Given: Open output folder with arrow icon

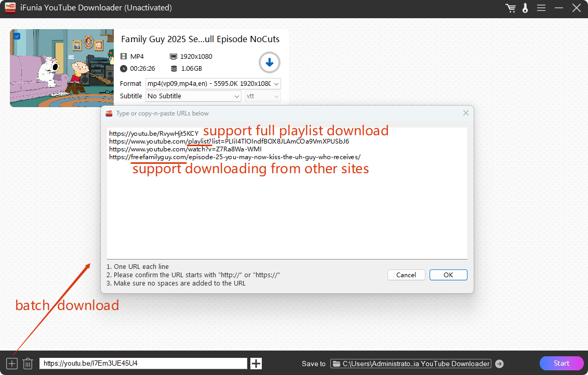Looking at the screenshot, I should [499, 364].
